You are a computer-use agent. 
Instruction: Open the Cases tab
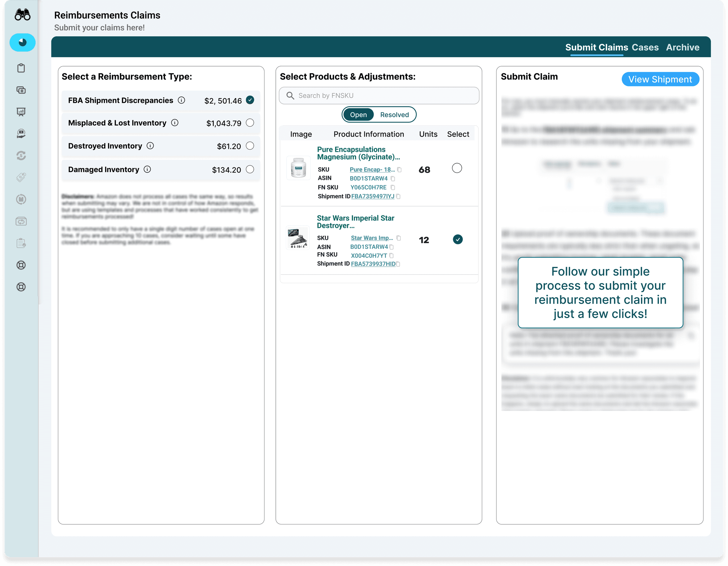645,47
